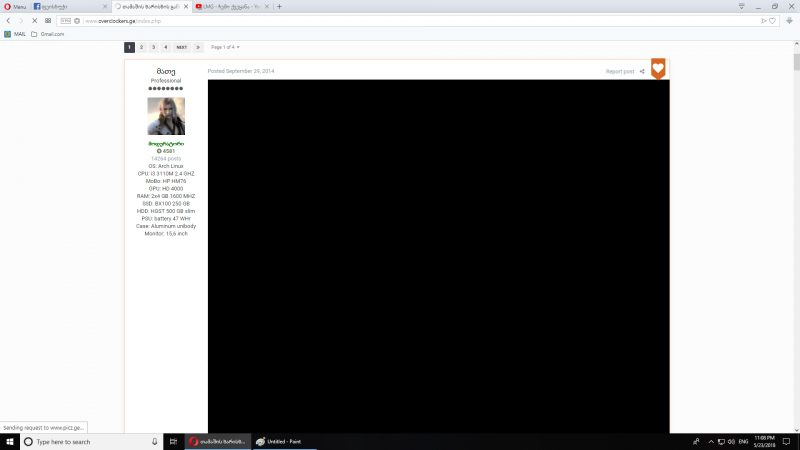Stop loading the page
Image resolution: width=800 pixels, height=450 pixels.
click(34, 20)
